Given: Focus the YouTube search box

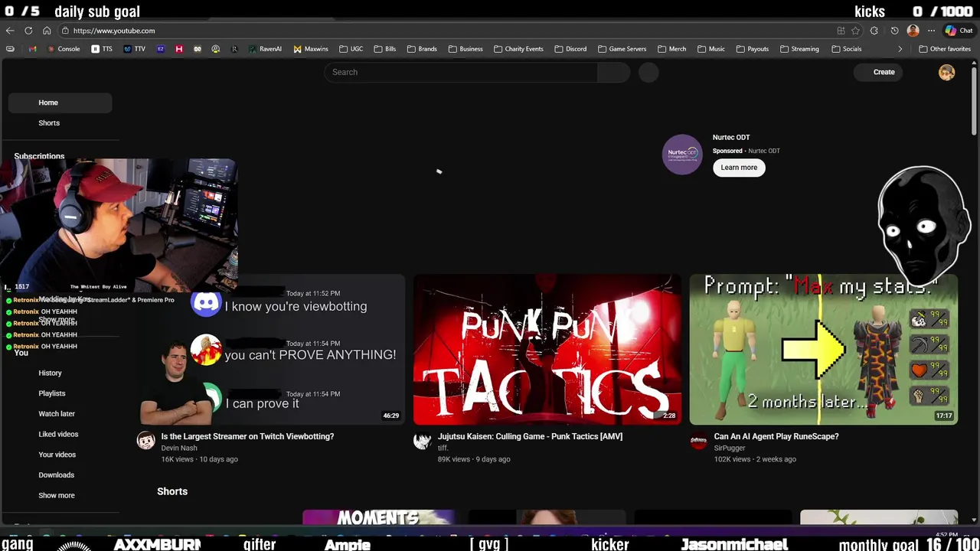Looking at the screenshot, I should coord(460,72).
